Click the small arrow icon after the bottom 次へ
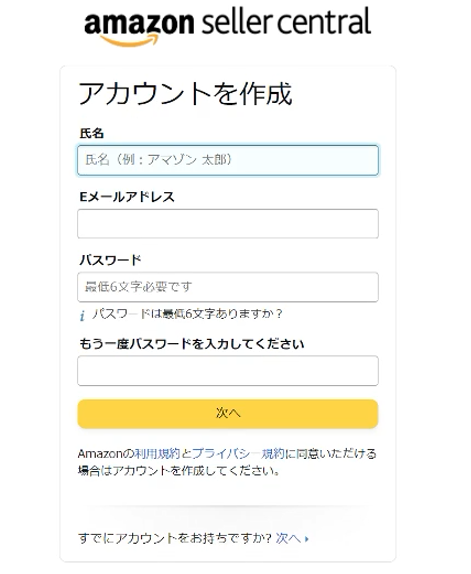This screenshot has width=471, height=574. (307, 539)
